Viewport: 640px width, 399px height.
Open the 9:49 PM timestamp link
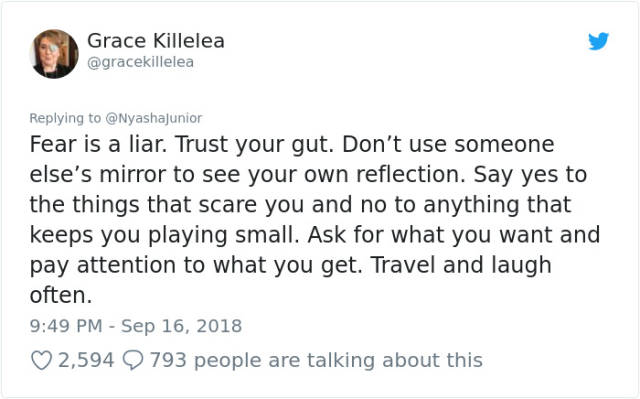coord(66,326)
